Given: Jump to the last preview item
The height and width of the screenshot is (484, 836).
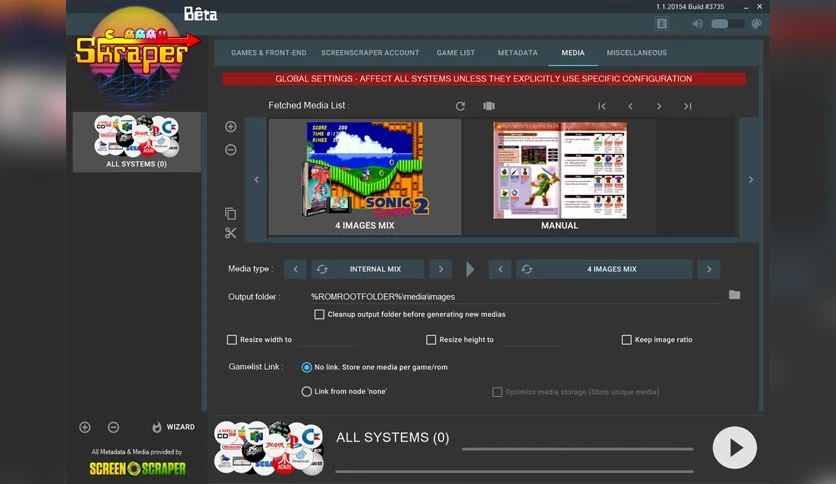Looking at the screenshot, I should tap(688, 106).
